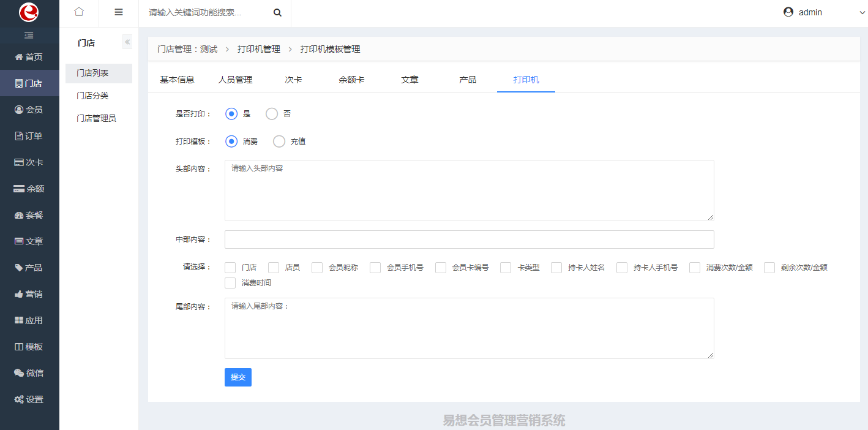The width and height of the screenshot is (868, 430).
Task: Open 应用 in the left sidebar
Action: click(x=29, y=320)
